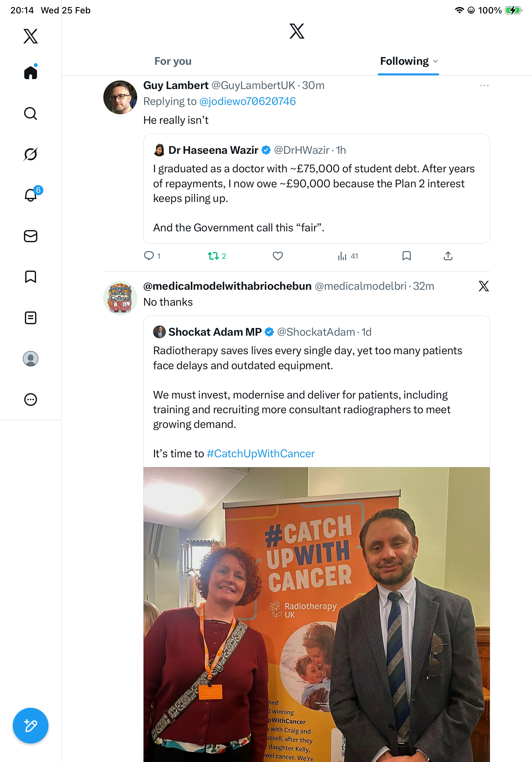The image size is (532, 762).
Task: Open Lists icon in sidebar
Action: 31,317
